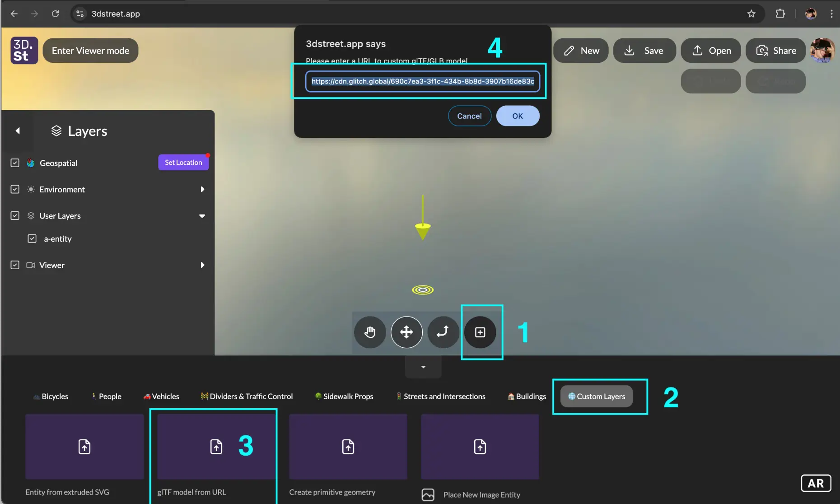Click the add new entity plus icon
This screenshot has height=504, width=840.
point(481,332)
